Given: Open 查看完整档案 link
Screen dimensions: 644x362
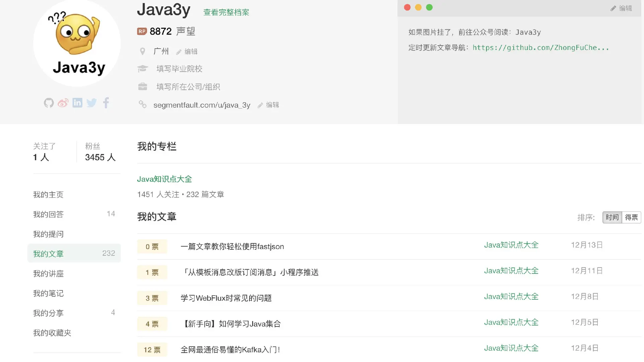Looking at the screenshot, I should pyautogui.click(x=226, y=13).
